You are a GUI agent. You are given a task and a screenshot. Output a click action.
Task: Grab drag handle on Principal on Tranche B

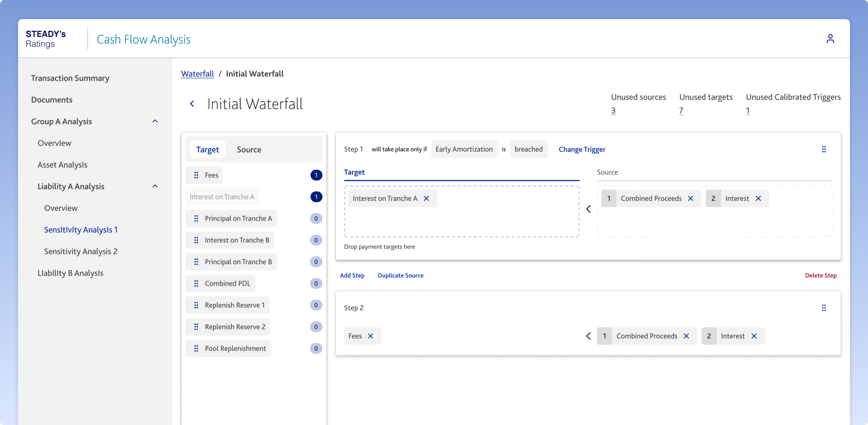click(x=196, y=262)
